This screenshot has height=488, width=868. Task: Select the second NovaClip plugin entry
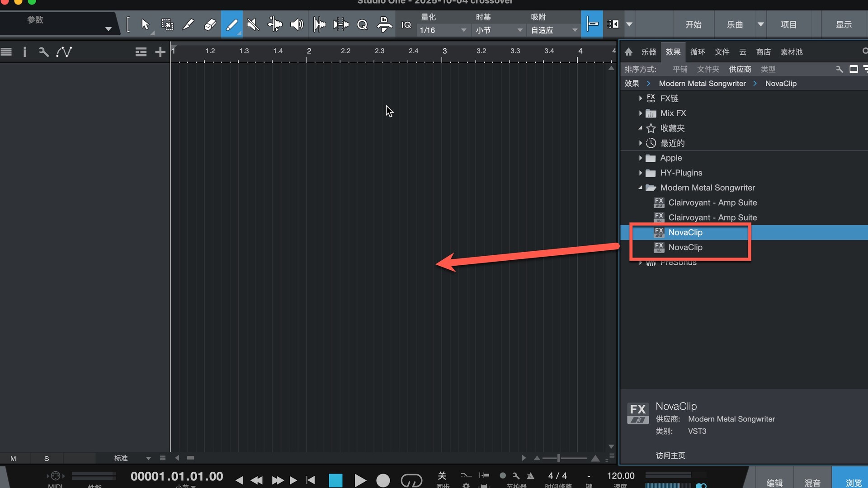click(x=685, y=247)
